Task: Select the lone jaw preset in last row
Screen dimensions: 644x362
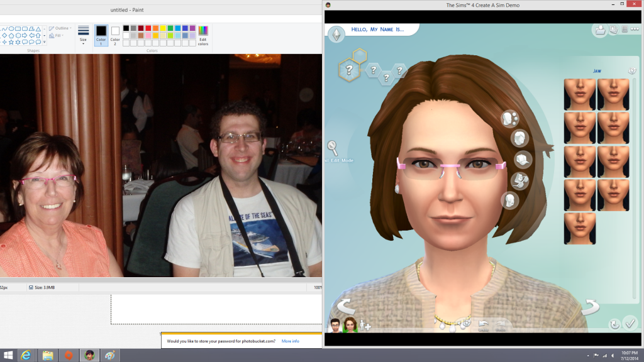Action: point(579,228)
